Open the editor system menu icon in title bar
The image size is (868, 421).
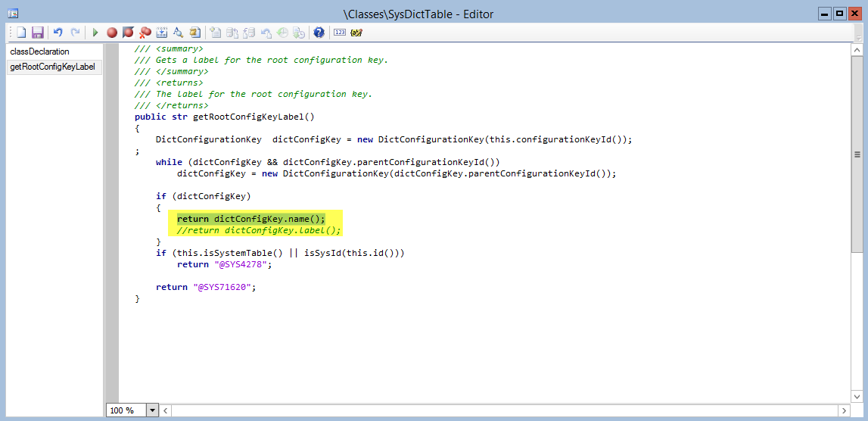(x=13, y=14)
